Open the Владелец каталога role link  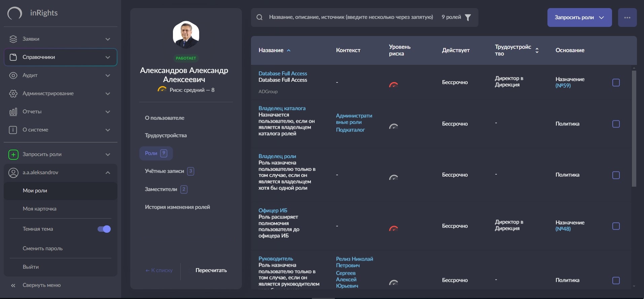point(282,108)
